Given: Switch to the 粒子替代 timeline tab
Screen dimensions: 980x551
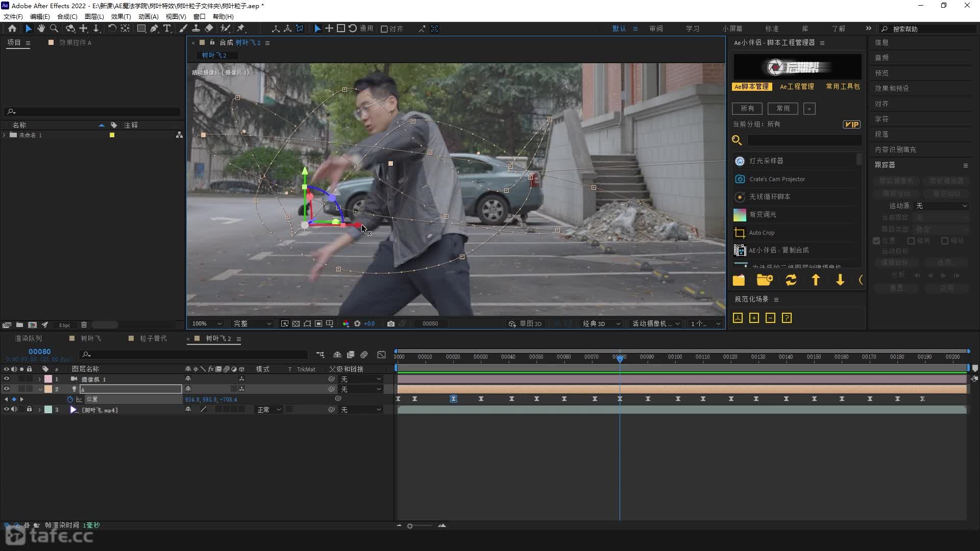Looking at the screenshot, I should (x=153, y=339).
